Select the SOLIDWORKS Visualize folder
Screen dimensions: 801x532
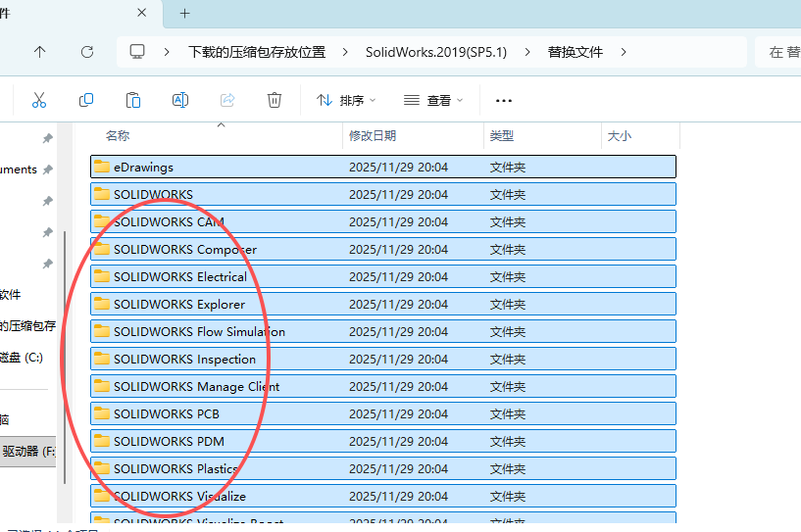tap(383, 497)
